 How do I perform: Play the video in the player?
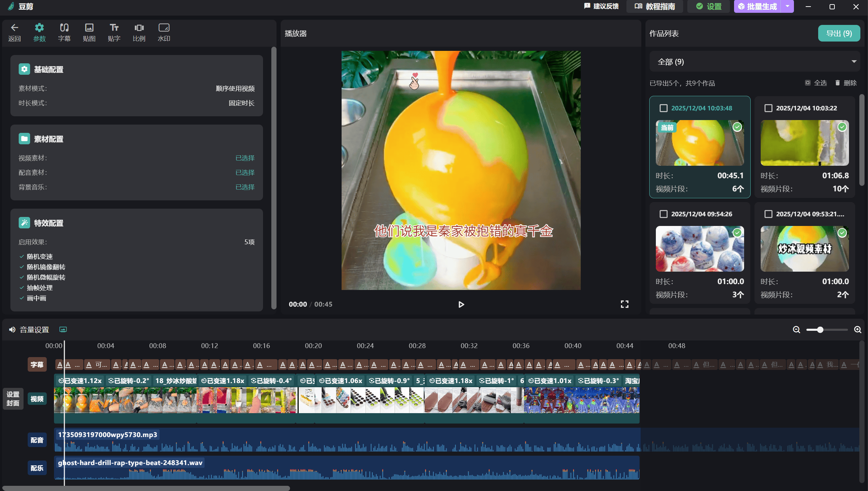[461, 304]
